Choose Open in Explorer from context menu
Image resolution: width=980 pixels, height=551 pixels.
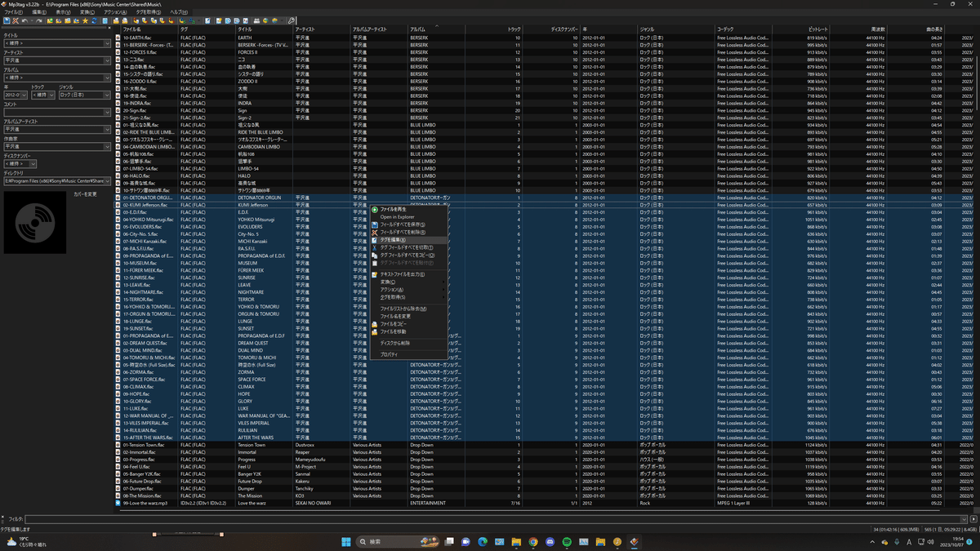(408, 217)
